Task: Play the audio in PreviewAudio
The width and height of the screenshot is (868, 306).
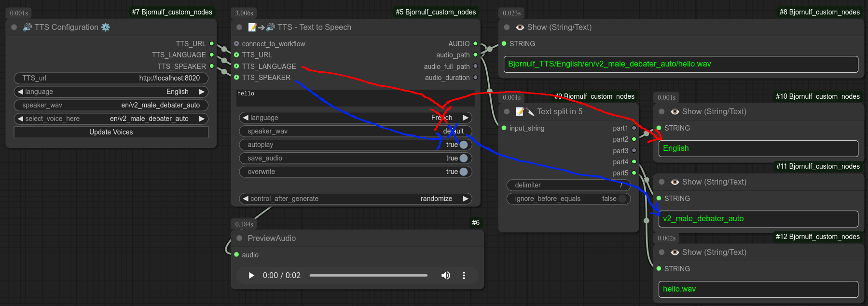Action: click(x=251, y=276)
